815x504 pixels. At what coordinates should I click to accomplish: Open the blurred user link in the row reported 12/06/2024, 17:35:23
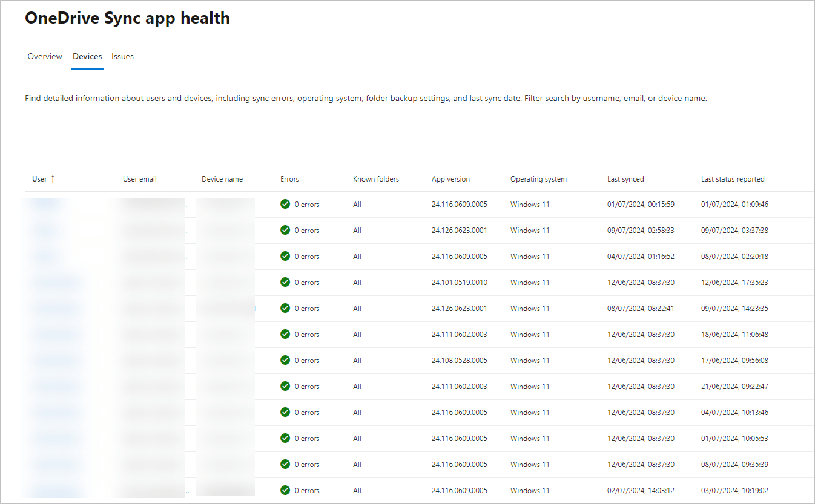coord(56,283)
